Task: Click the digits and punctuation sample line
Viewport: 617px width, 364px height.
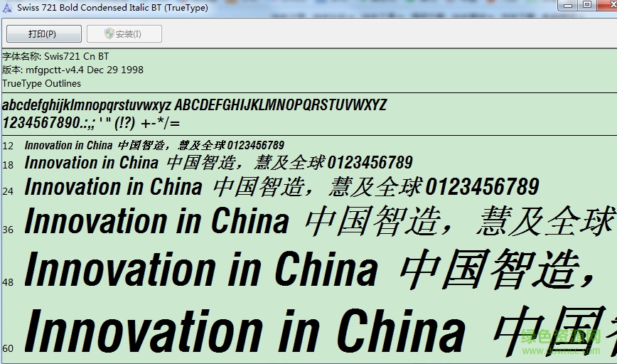Action: tap(91, 123)
